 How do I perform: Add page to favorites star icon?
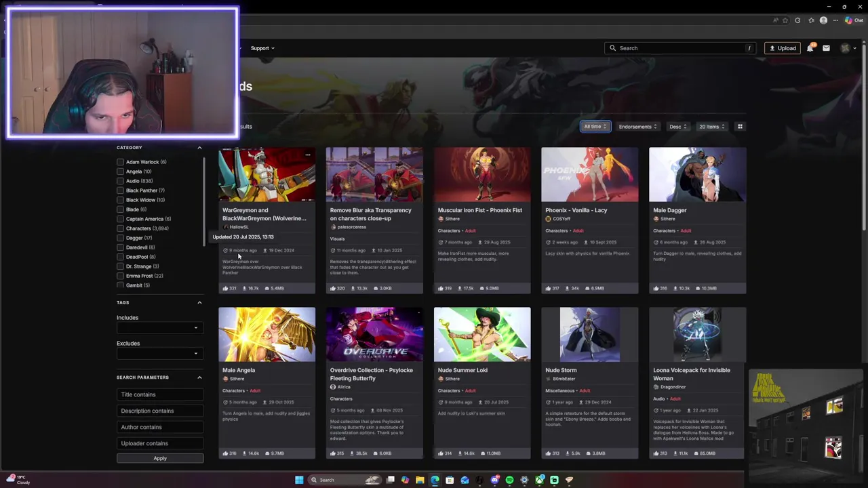(x=787, y=20)
